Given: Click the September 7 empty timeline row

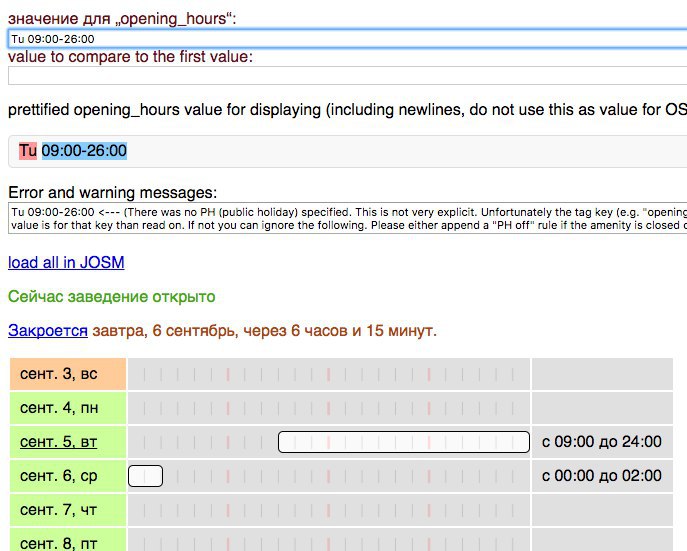Looking at the screenshot, I should 328,510.
